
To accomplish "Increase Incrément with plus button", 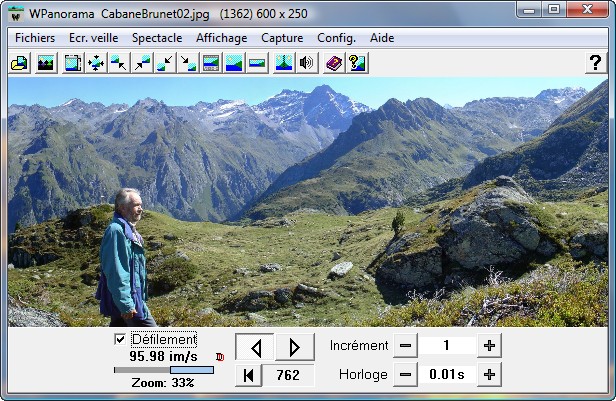I will click(x=489, y=346).
